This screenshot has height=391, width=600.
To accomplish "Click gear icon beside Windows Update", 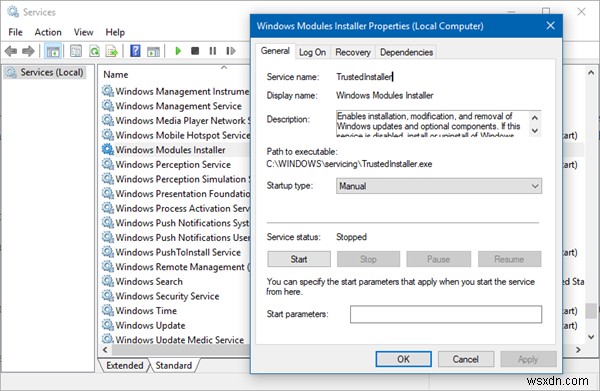I will point(108,325).
